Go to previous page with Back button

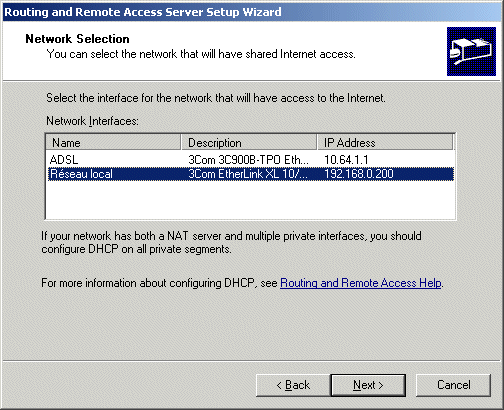coord(293,385)
